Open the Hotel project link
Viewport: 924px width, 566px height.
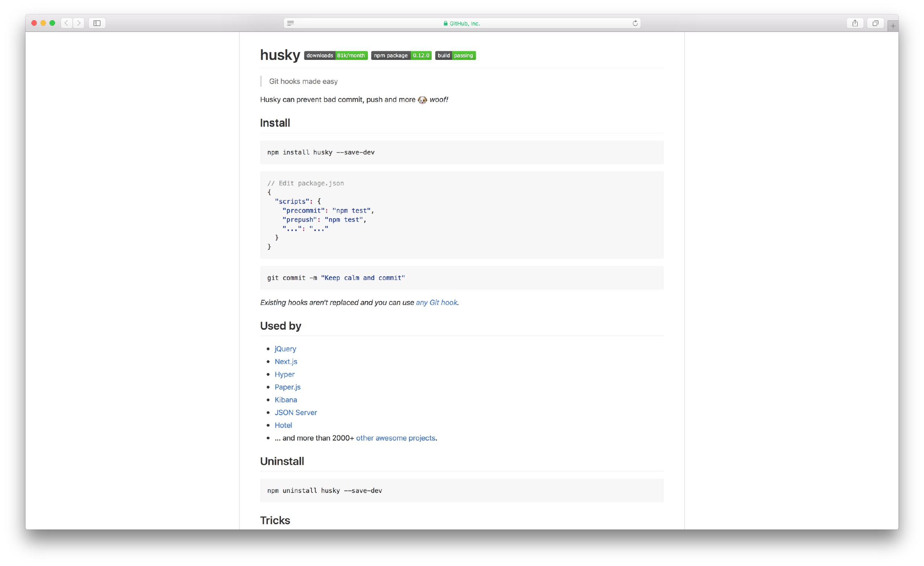(x=283, y=425)
